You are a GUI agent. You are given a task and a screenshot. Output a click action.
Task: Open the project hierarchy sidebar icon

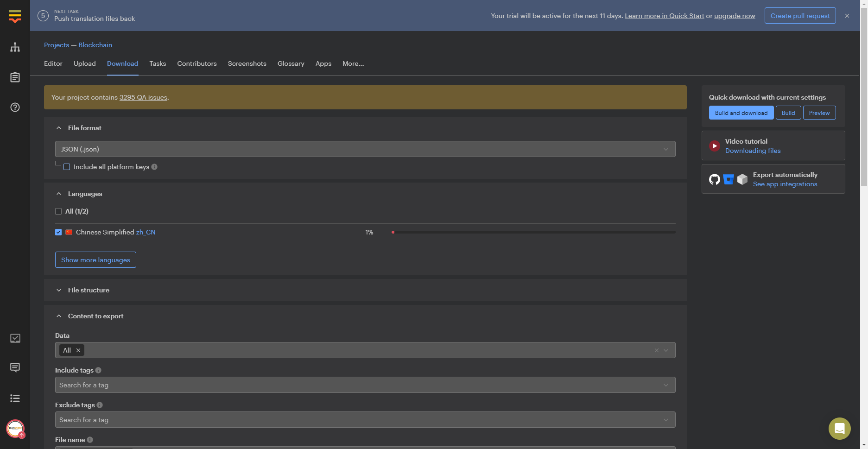coord(15,47)
